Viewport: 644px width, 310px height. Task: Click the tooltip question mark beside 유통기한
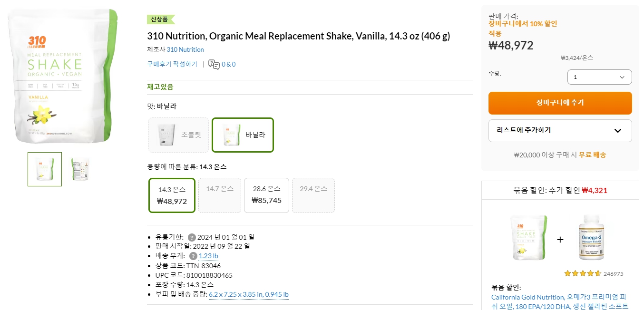pyautogui.click(x=193, y=236)
